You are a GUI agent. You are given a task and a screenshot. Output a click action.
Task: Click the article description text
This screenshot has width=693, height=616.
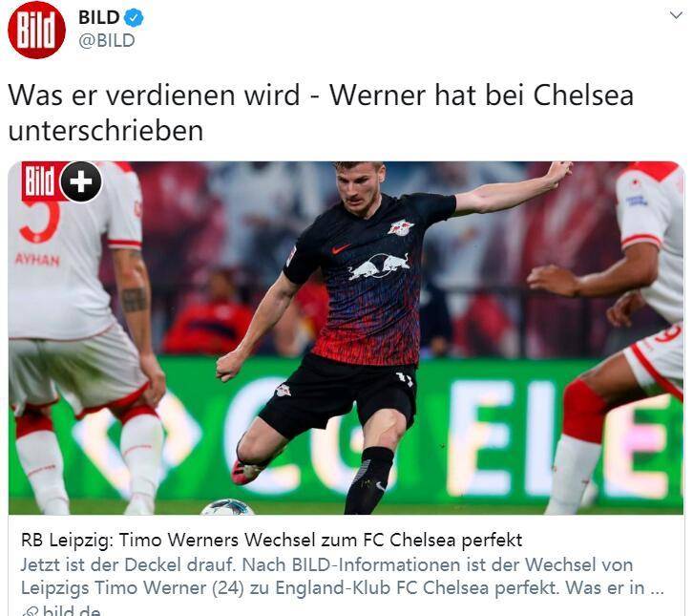click(342, 576)
